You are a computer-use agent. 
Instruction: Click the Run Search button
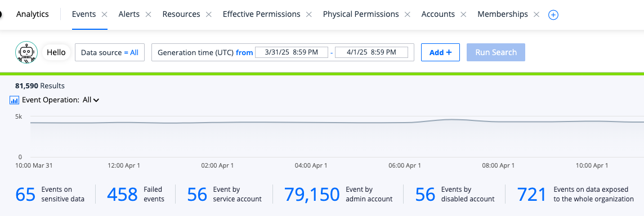tap(496, 52)
